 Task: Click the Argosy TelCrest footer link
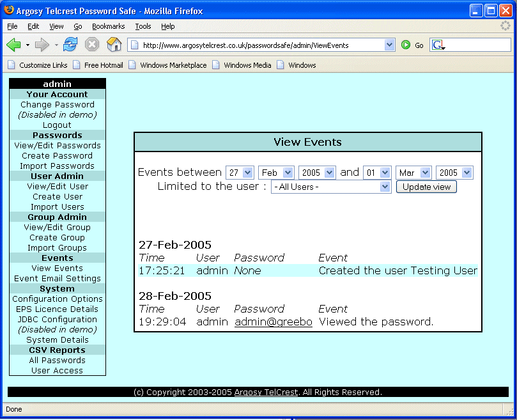click(266, 392)
